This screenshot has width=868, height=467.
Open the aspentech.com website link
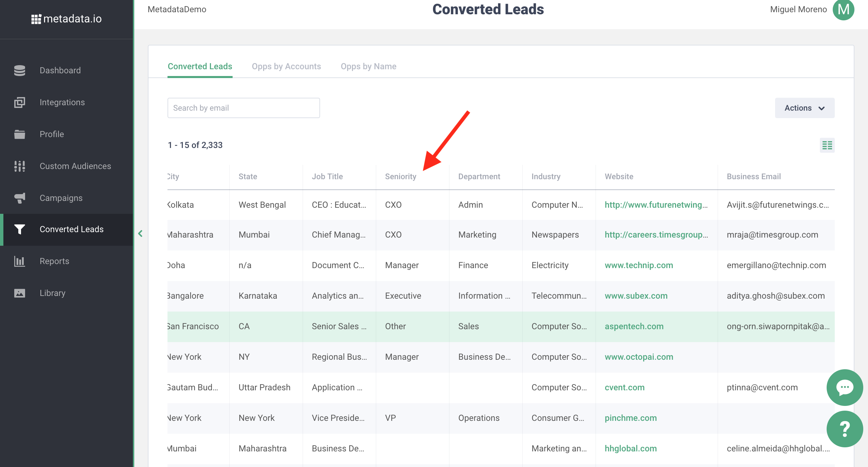tap(634, 326)
